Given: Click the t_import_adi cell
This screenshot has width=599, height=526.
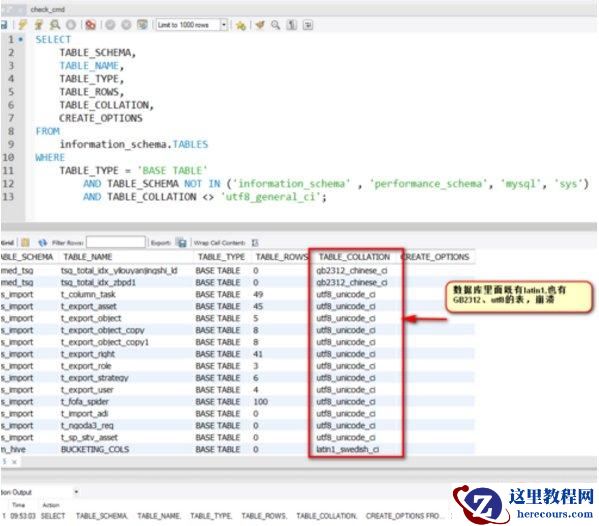Looking at the screenshot, I should point(84,414).
